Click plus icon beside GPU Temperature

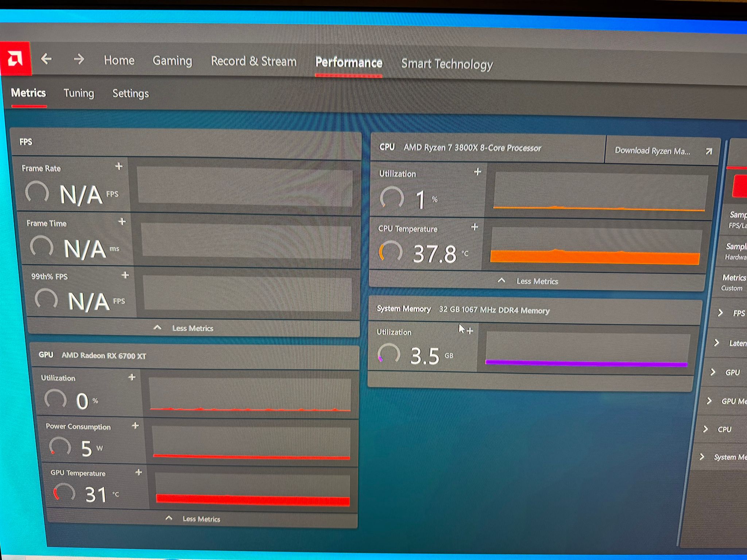(139, 472)
